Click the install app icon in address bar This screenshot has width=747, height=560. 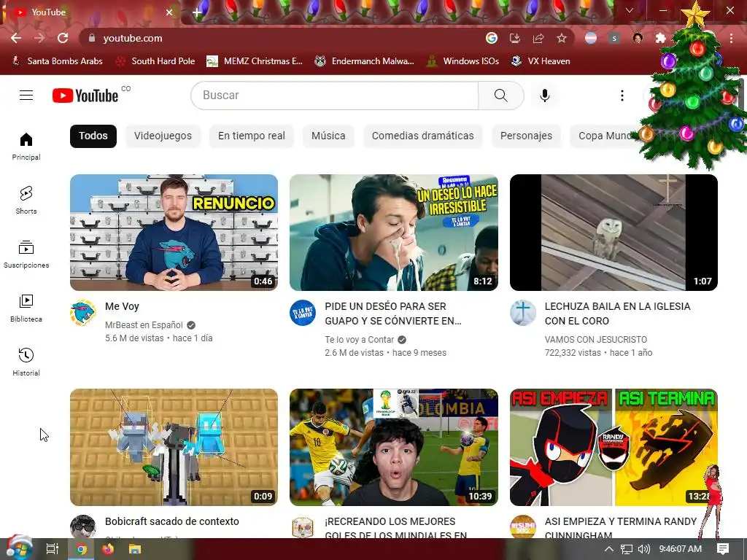(515, 38)
